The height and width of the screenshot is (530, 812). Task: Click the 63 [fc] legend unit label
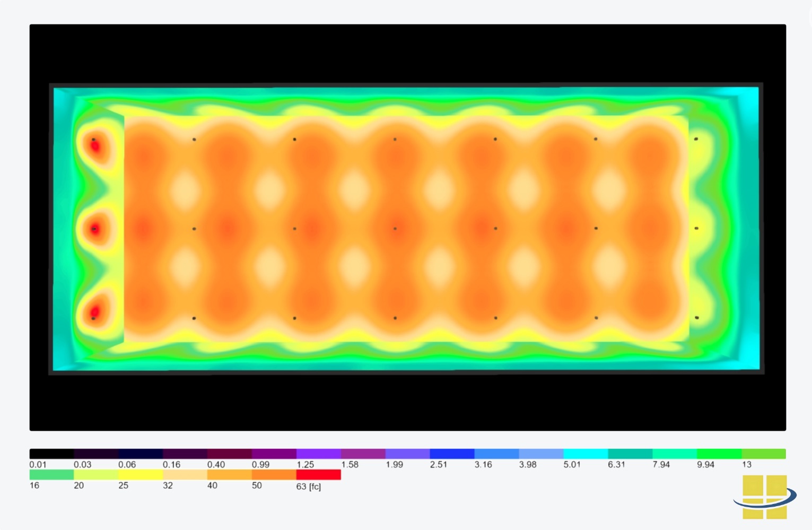click(308, 486)
